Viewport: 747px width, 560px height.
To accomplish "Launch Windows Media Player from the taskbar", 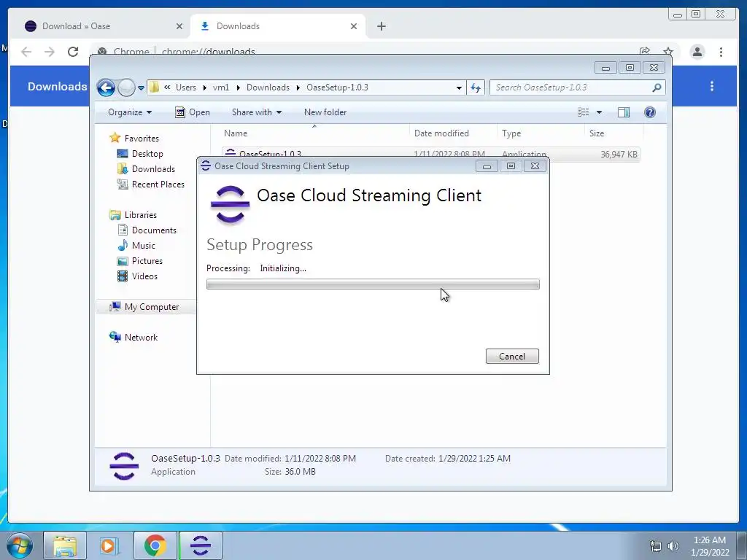I will coord(109,545).
